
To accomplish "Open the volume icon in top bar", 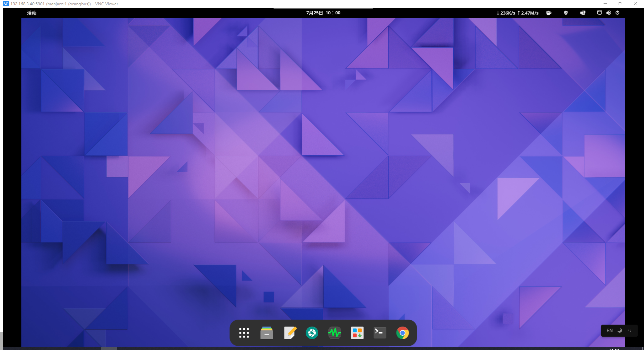I will (609, 13).
